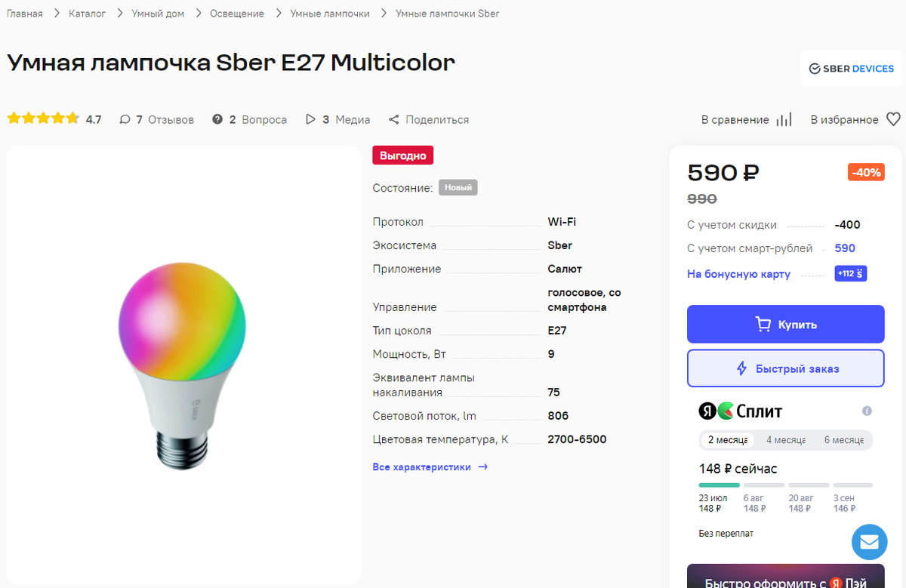
Task: Open reviews via the speech bubble icon
Action: click(x=125, y=119)
